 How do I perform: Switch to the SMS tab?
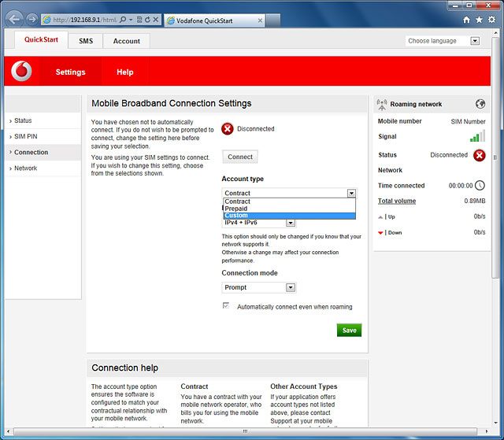tap(85, 41)
